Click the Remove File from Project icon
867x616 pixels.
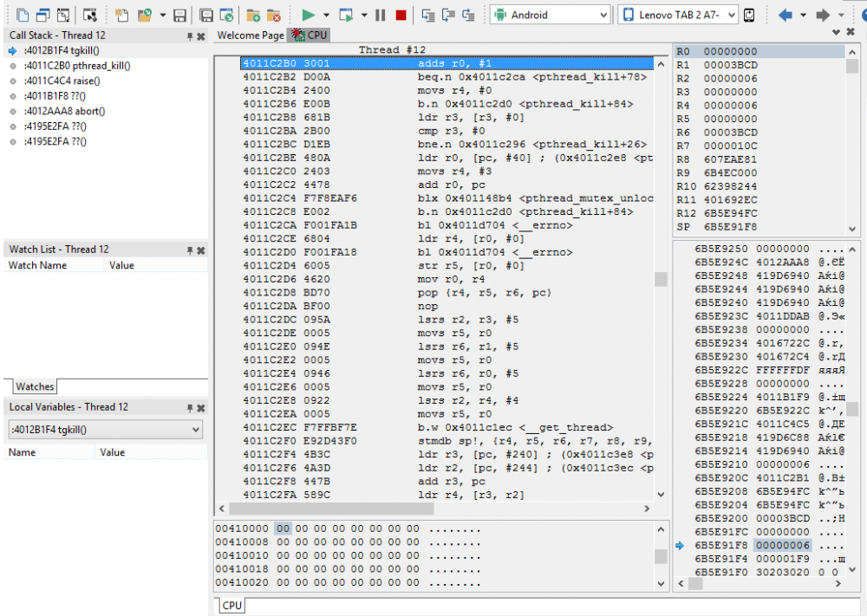(x=274, y=15)
